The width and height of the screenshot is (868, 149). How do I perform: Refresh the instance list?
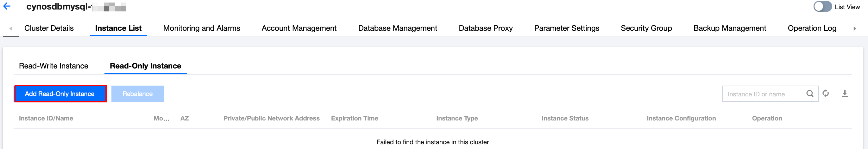coord(826,94)
